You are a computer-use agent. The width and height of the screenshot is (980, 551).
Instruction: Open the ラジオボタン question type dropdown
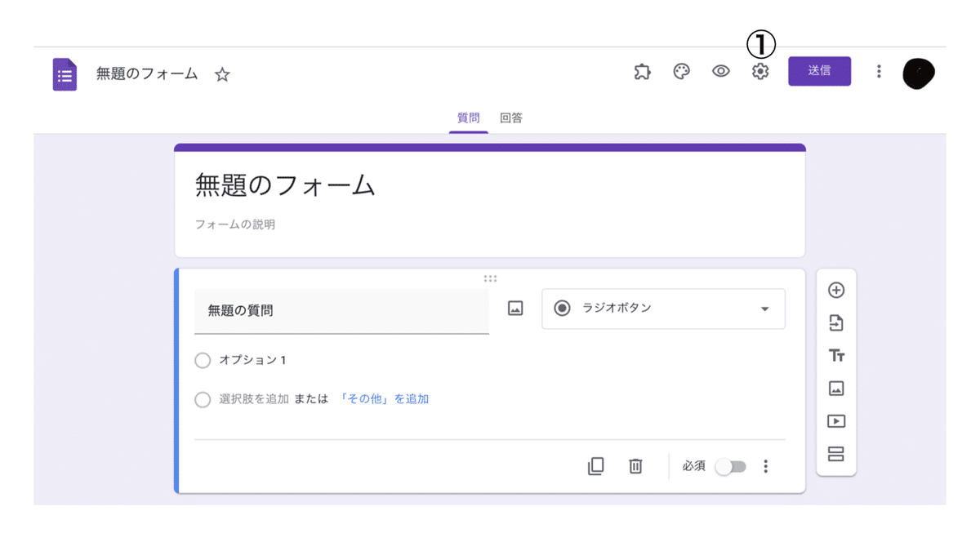tap(662, 309)
